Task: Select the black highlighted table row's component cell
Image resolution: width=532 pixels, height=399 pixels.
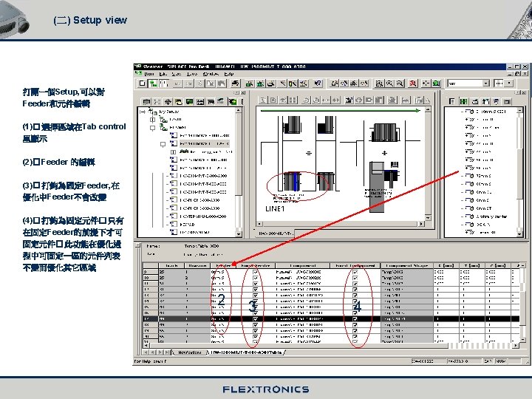Action: tap(302, 319)
